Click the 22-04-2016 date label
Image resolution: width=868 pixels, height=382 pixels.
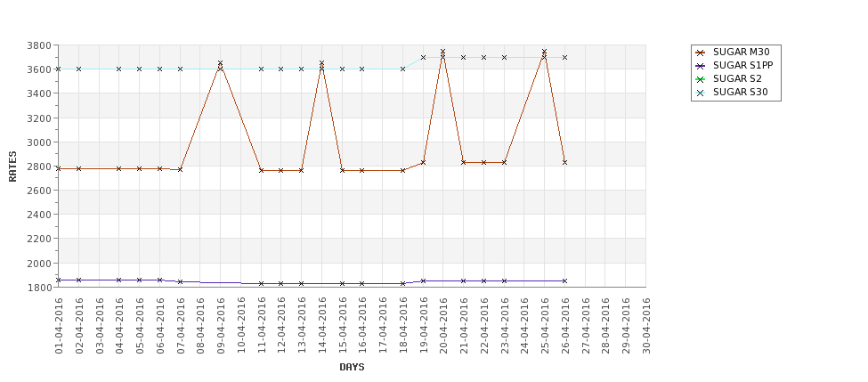483,326
